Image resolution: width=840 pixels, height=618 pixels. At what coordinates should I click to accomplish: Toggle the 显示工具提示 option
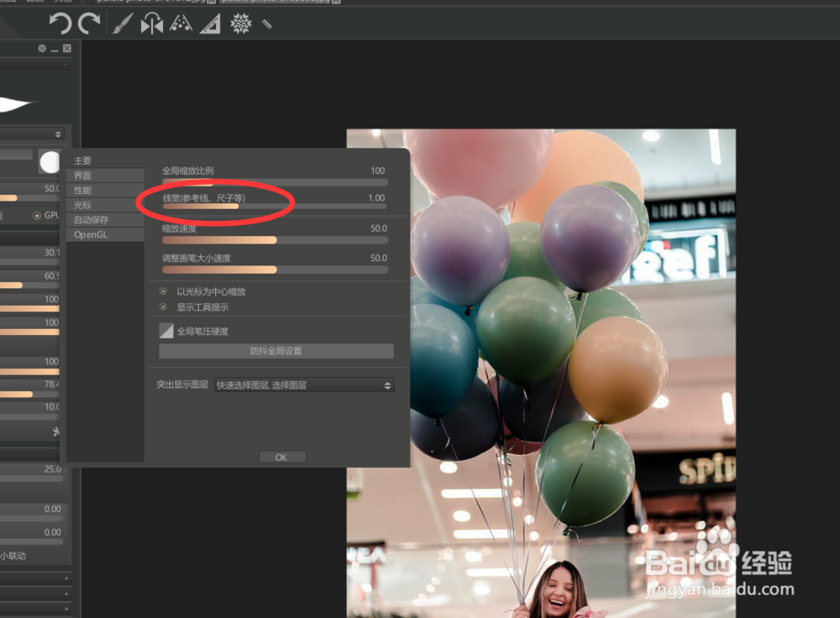click(163, 306)
